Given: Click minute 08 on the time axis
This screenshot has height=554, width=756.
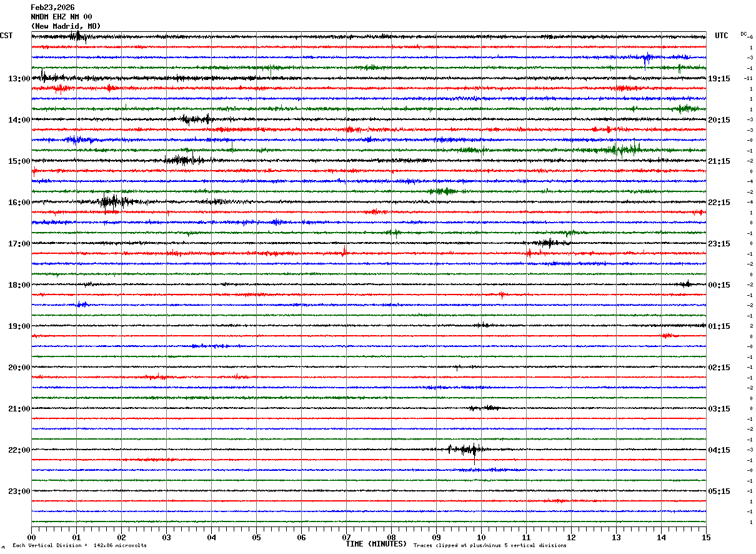Looking at the screenshot, I should [391, 537].
